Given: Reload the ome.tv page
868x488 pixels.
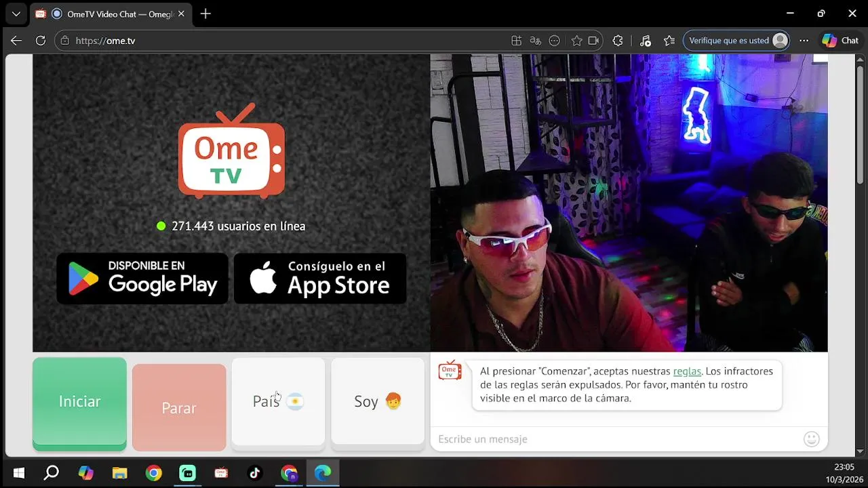Looking at the screenshot, I should pos(41,41).
